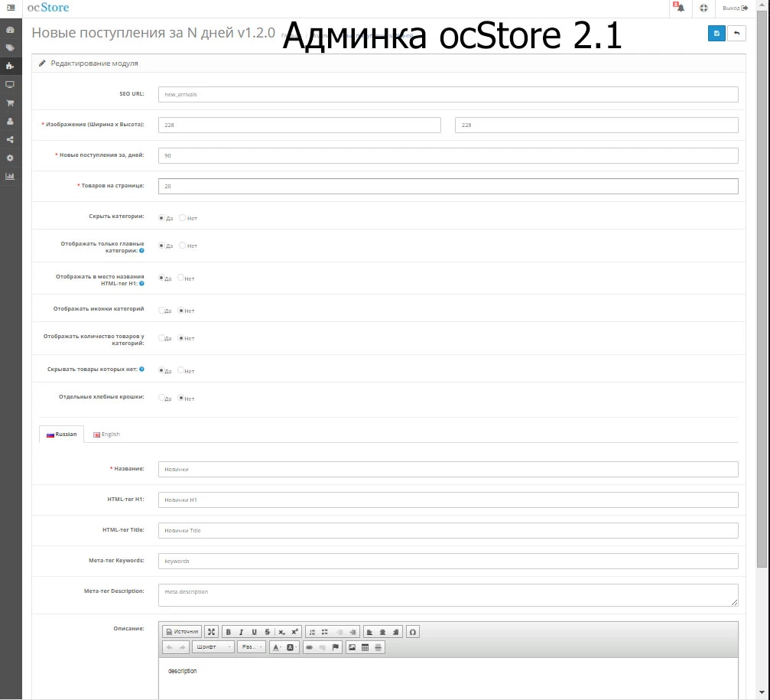Show help for 'Отображать только главные категории'
The image size is (770, 700).
(142, 250)
